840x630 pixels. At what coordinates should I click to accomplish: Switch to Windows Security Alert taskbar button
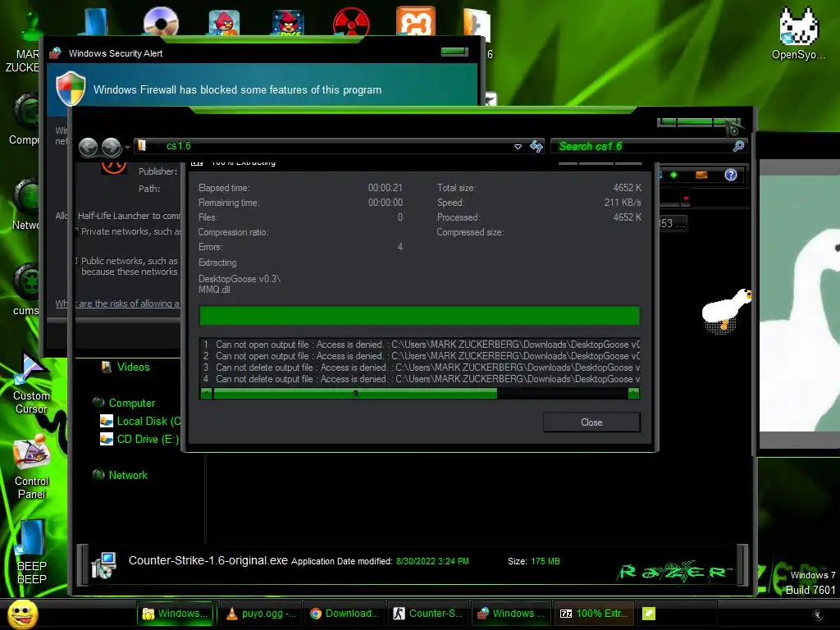[512, 614]
